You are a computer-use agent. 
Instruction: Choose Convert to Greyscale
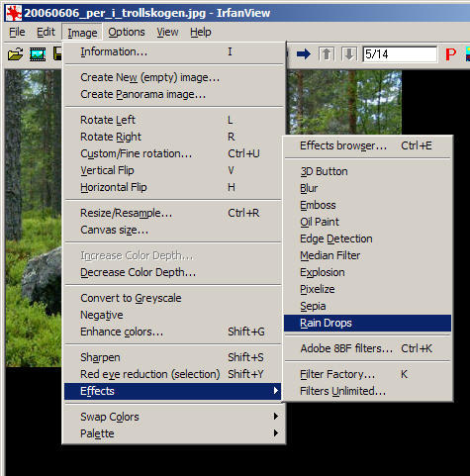(174, 298)
